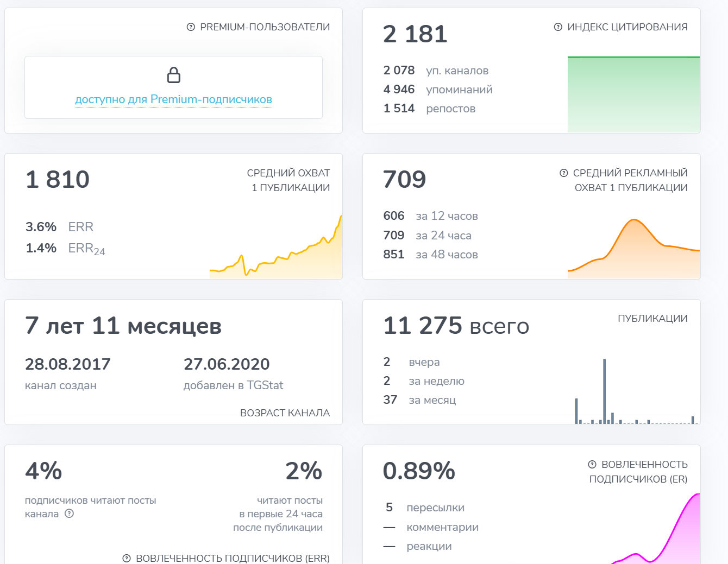Viewport: 728px width, 564px height.
Task: Show the hint icon after 'подписчиков читают посты канала'
Action: tap(69, 514)
